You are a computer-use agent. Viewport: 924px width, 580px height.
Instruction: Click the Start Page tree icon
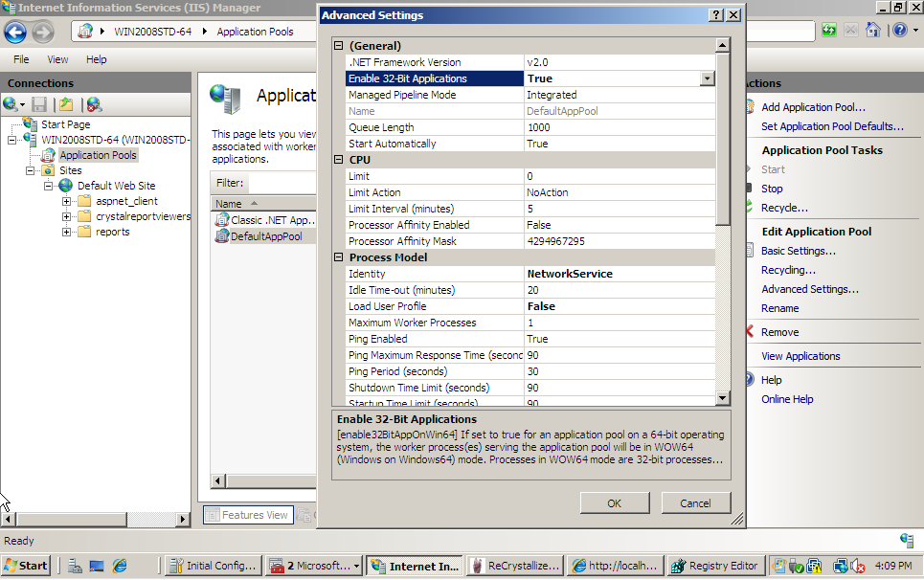pos(31,123)
